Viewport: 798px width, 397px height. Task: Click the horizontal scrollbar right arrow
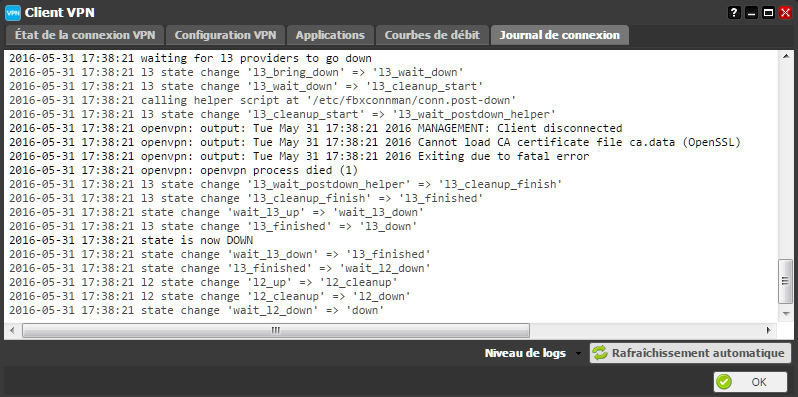click(x=769, y=331)
